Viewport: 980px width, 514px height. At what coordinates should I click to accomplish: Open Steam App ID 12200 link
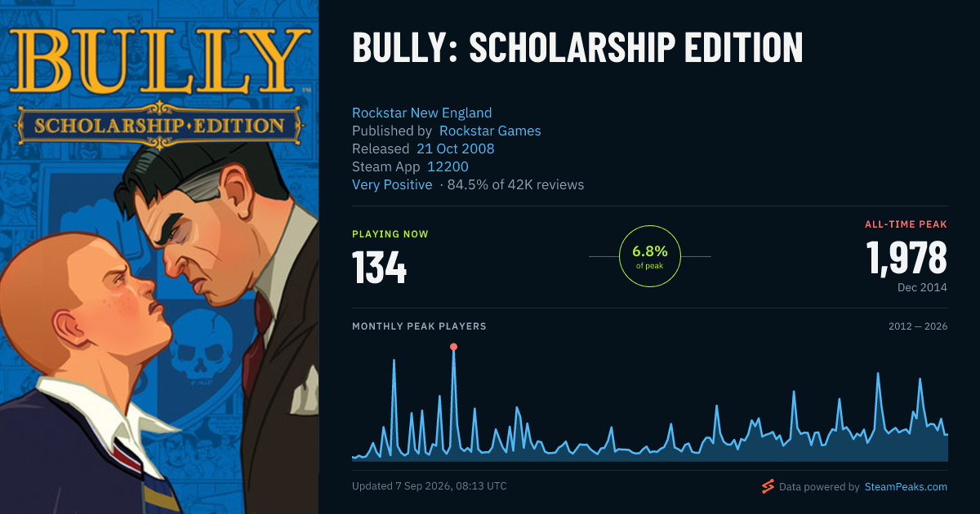pos(448,166)
